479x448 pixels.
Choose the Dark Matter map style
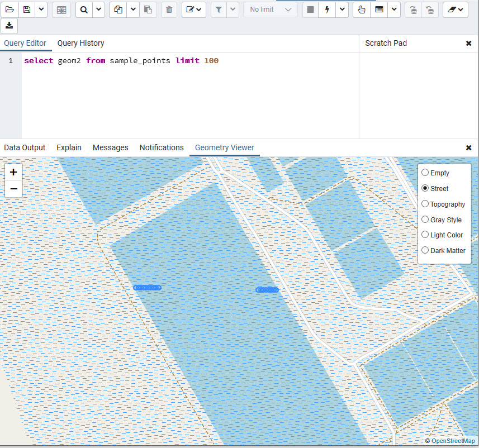coord(425,251)
